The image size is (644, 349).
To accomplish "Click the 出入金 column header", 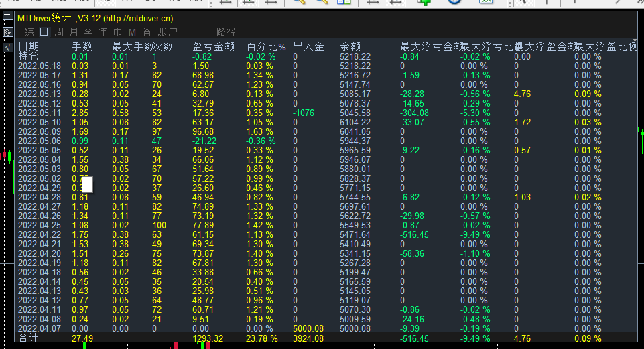I will pyautogui.click(x=308, y=46).
